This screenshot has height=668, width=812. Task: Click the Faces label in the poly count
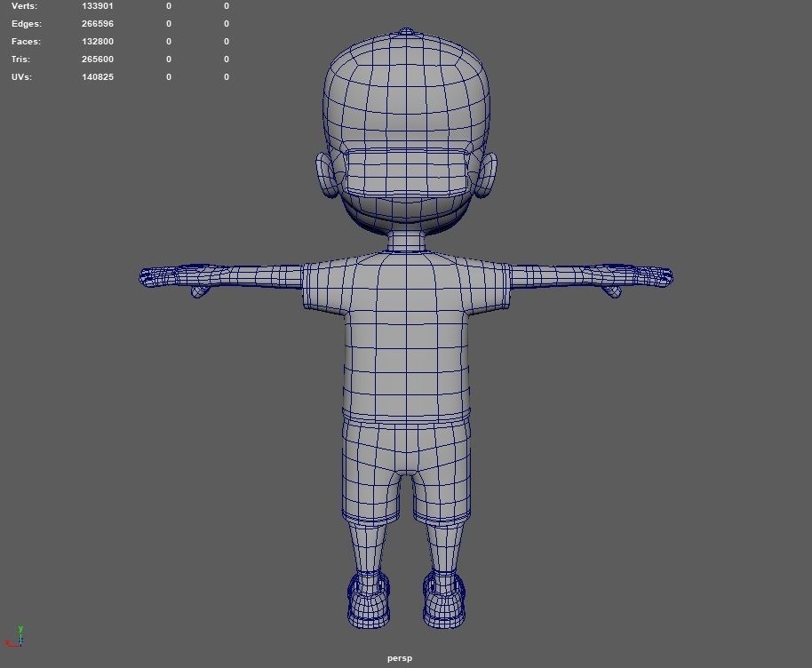coord(26,42)
